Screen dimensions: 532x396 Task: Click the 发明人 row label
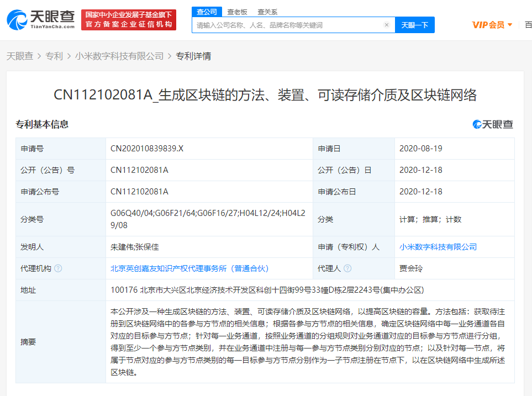pyautogui.click(x=32, y=247)
